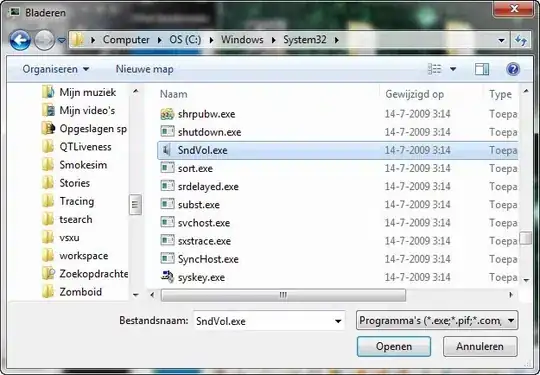
Task: Click left arrow of horizontal scrollbar
Action: point(153,295)
